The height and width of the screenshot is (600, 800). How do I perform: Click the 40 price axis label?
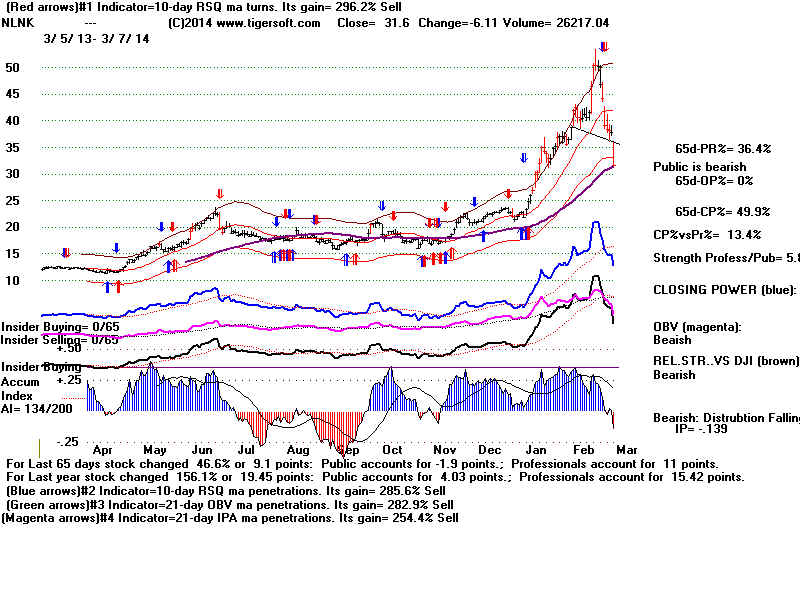tap(12, 121)
